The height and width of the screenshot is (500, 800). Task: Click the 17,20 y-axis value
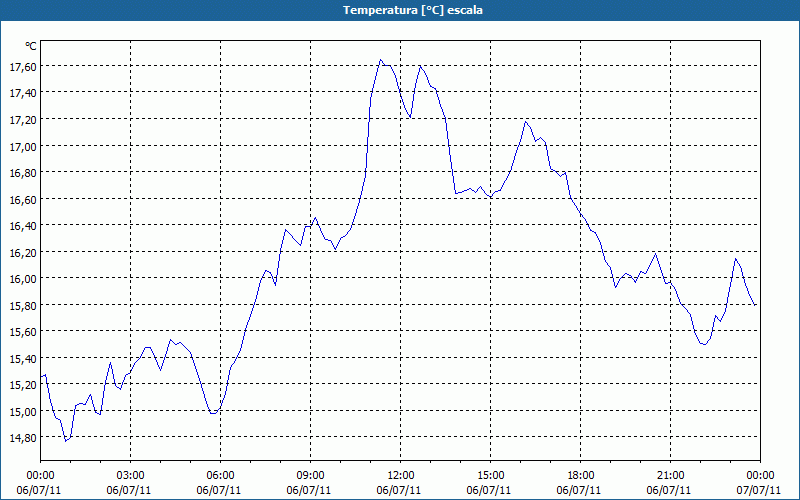23,120
